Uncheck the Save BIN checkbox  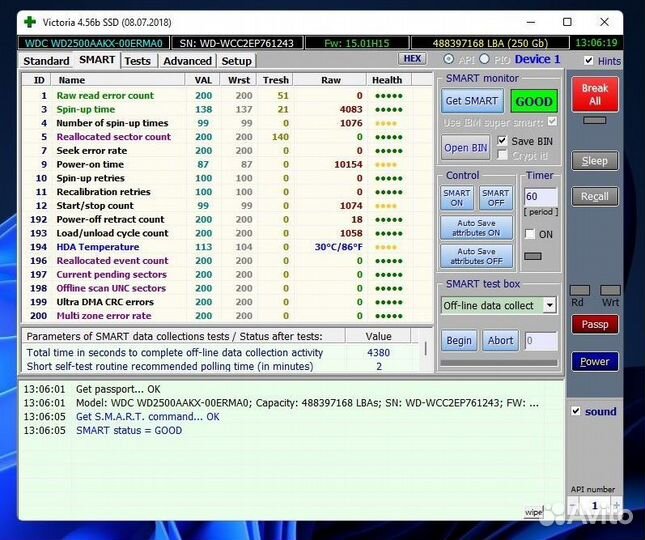coord(502,141)
